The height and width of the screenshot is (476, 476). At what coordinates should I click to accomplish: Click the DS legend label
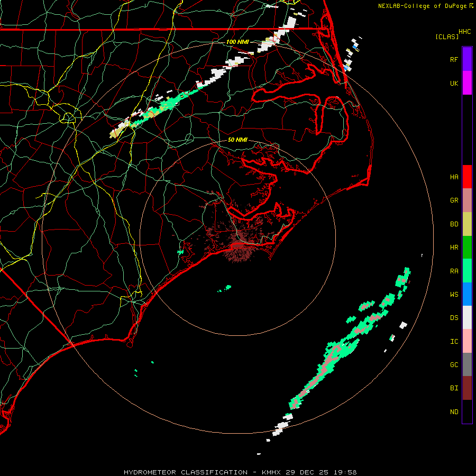tap(454, 318)
